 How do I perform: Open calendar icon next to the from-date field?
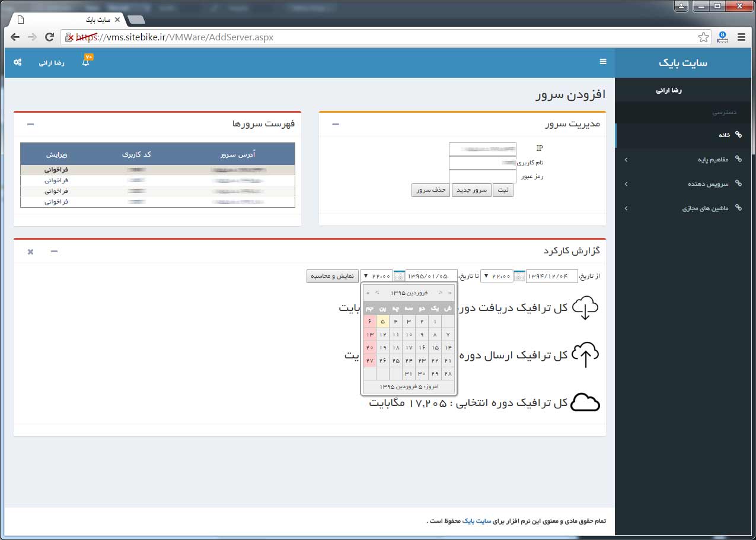[519, 276]
